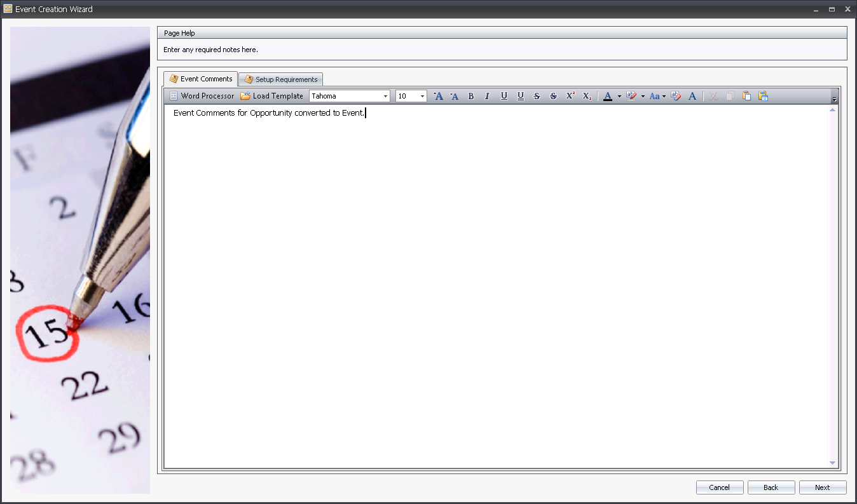
Task: Click the Event Creation Wizard title icon
Action: pyautogui.click(x=8, y=9)
